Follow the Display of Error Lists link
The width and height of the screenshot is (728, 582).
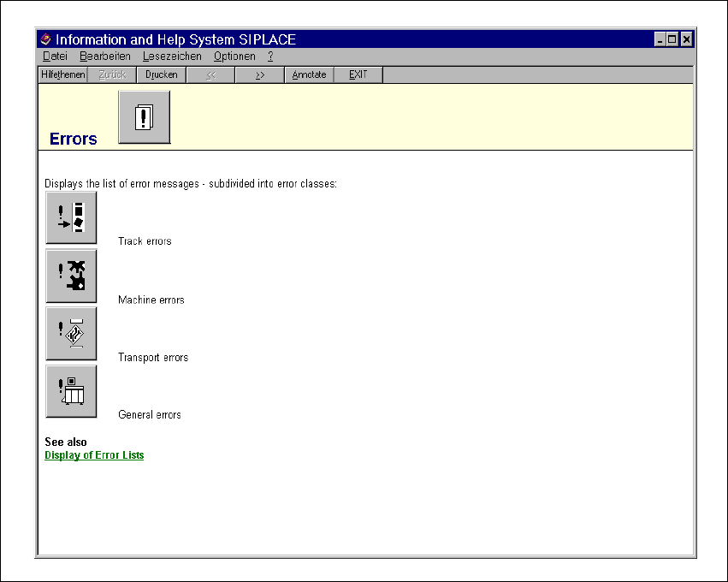tap(94, 455)
